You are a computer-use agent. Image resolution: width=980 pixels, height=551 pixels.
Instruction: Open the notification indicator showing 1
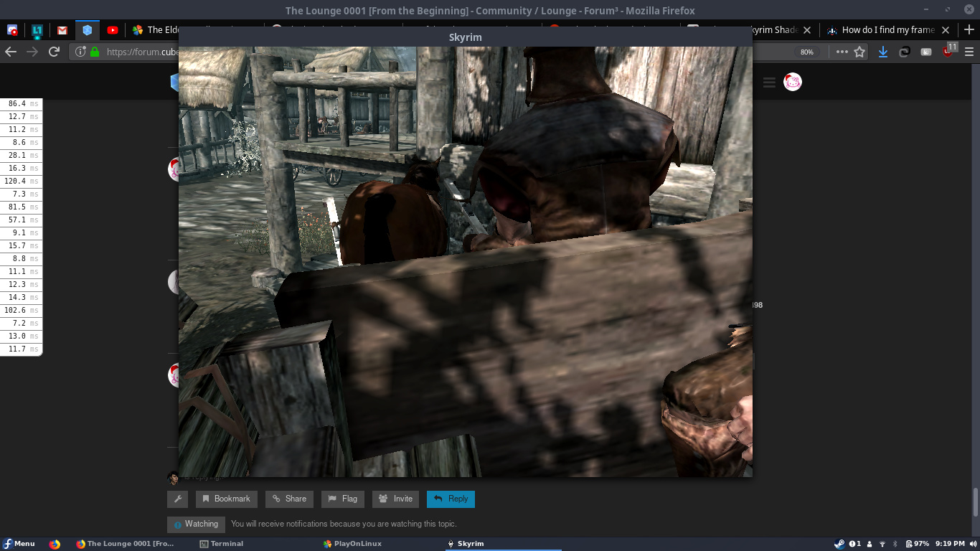coord(854,544)
